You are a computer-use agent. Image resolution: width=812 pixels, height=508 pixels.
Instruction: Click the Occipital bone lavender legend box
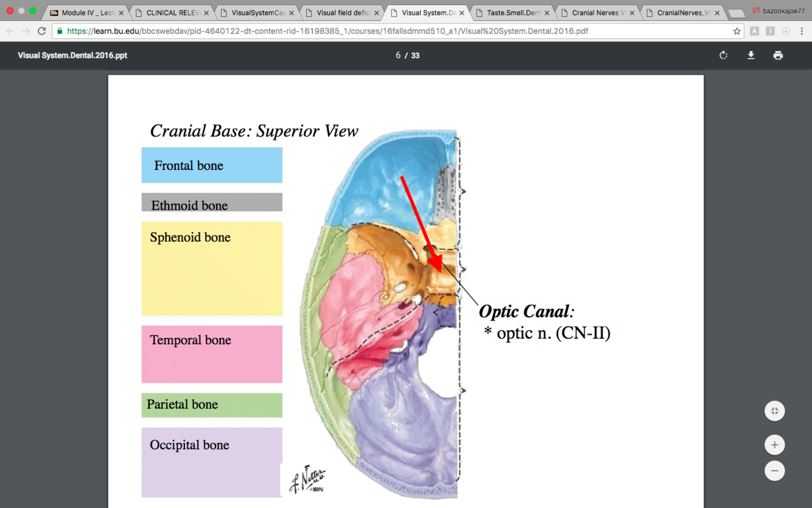pos(212,462)
